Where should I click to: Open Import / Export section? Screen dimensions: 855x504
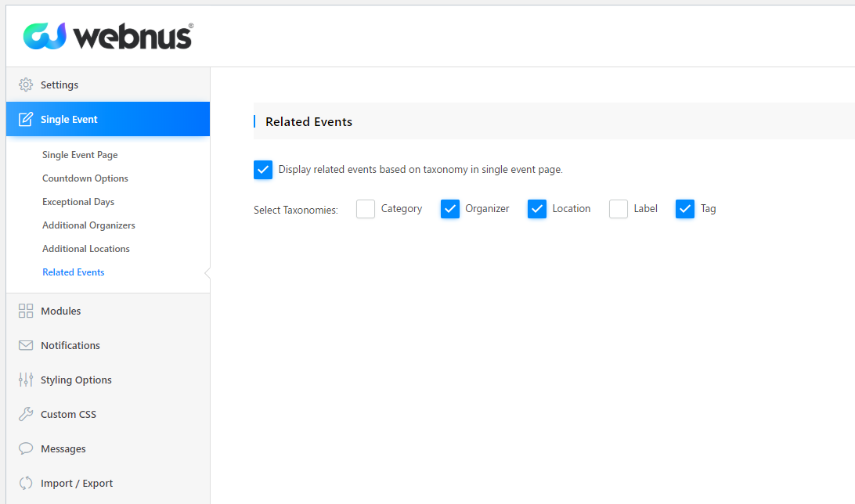(108, 484)
